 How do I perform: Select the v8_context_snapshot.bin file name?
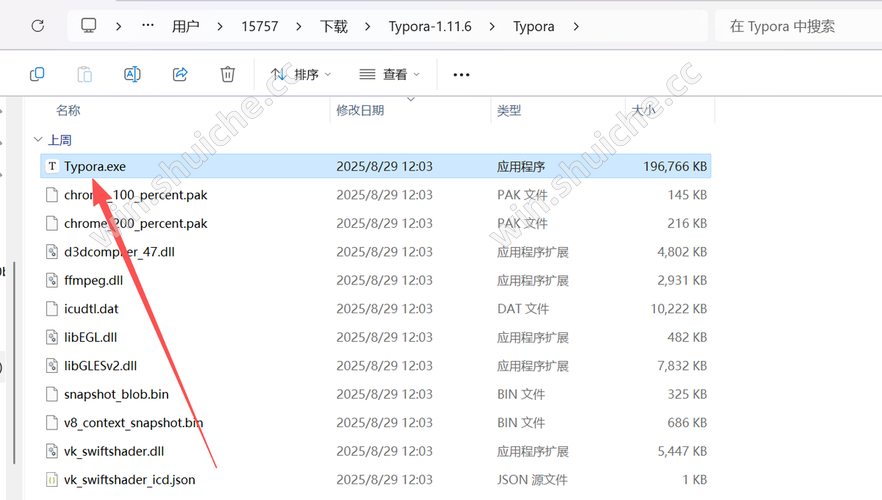[134, 423]
